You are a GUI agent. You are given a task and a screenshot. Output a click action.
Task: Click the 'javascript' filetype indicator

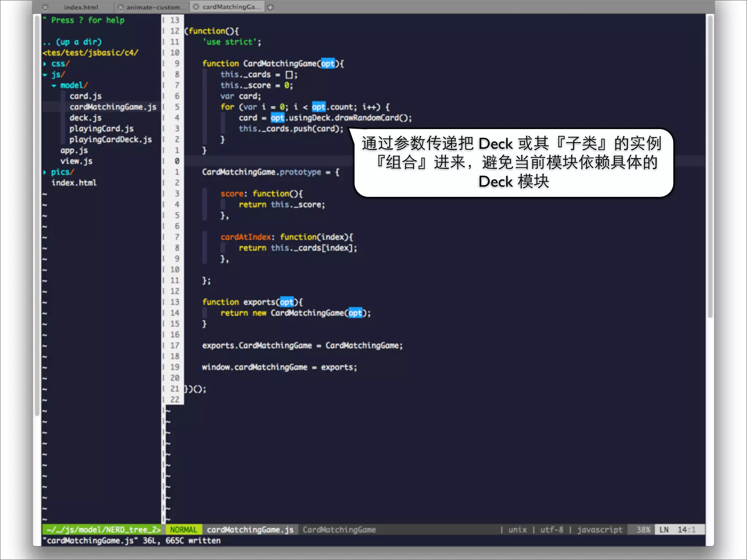pos(600,530)
